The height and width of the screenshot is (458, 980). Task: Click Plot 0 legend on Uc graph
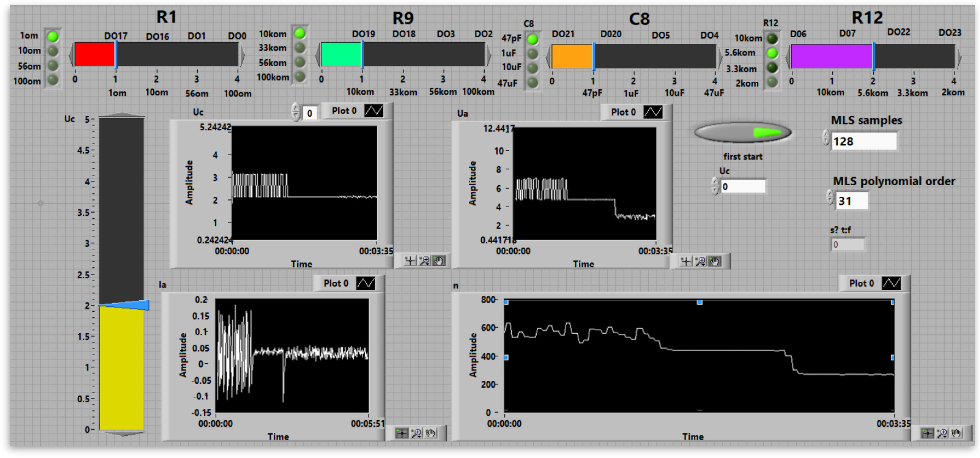pos(344,111)
